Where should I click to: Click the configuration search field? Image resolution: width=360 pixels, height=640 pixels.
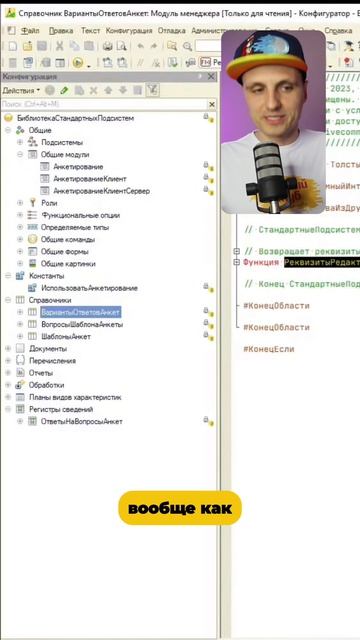pyautogui.click(x=104, y=104)
